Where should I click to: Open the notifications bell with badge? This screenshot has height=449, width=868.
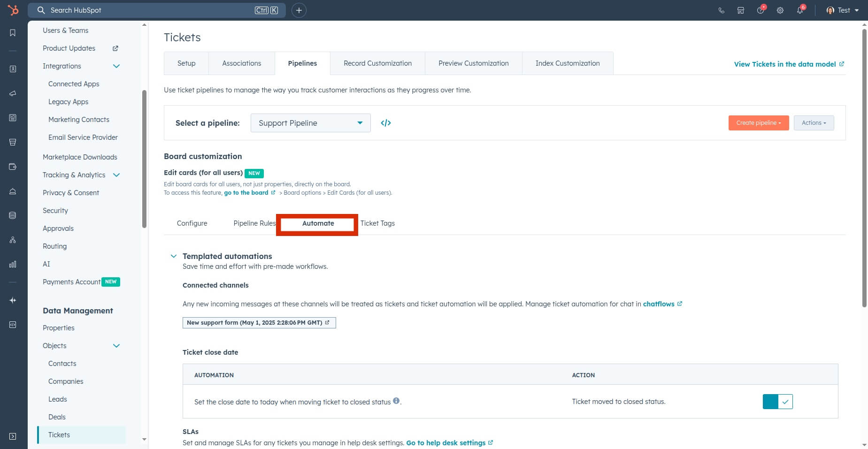(x=800, y=10)
